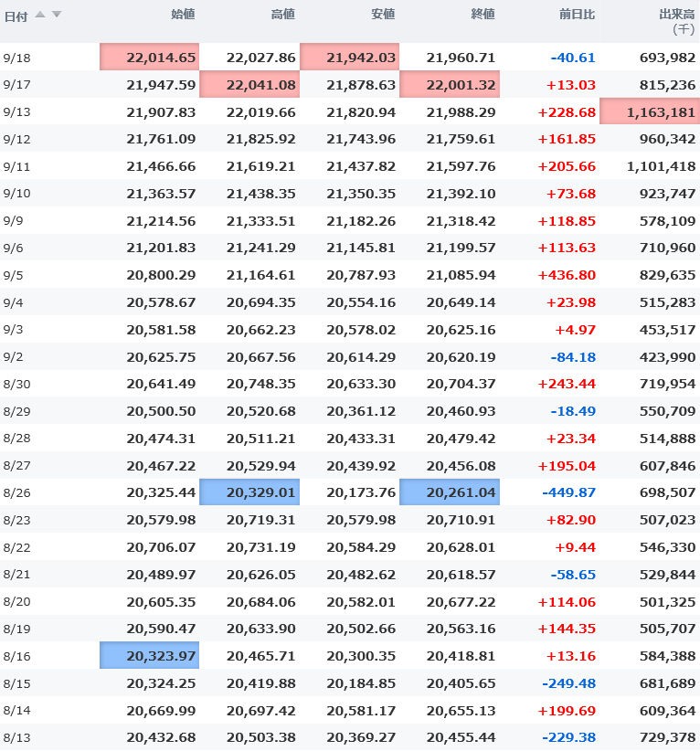Select the blue highlighted close 20,261.04

[x=450, y=492]
